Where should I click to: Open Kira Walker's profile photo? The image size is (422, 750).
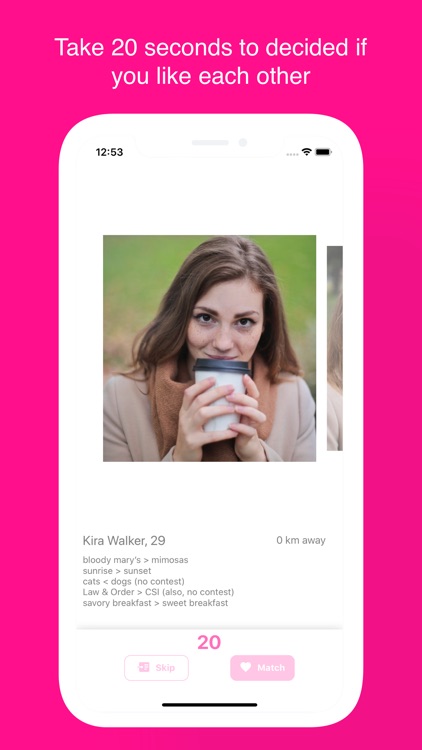tap(209, 348)
